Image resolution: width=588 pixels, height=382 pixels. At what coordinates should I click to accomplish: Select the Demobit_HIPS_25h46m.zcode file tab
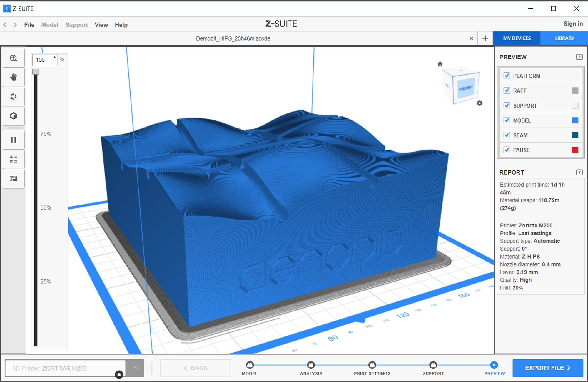pyautogui.click(x=233, y=38)
